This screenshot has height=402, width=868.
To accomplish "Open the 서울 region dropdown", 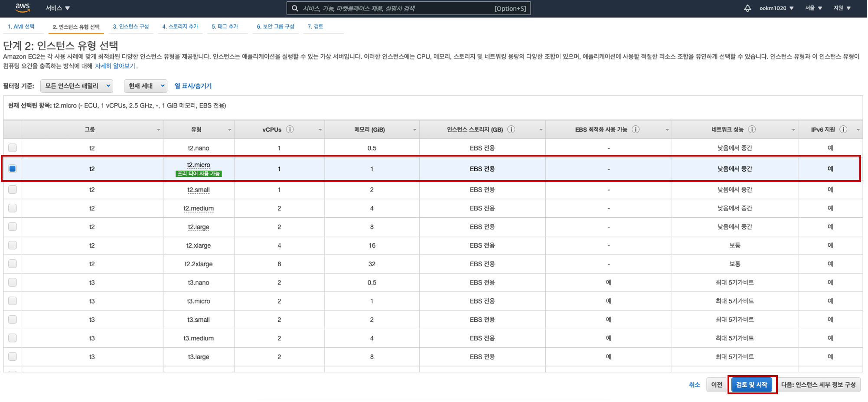I will (x=814, y=8).
